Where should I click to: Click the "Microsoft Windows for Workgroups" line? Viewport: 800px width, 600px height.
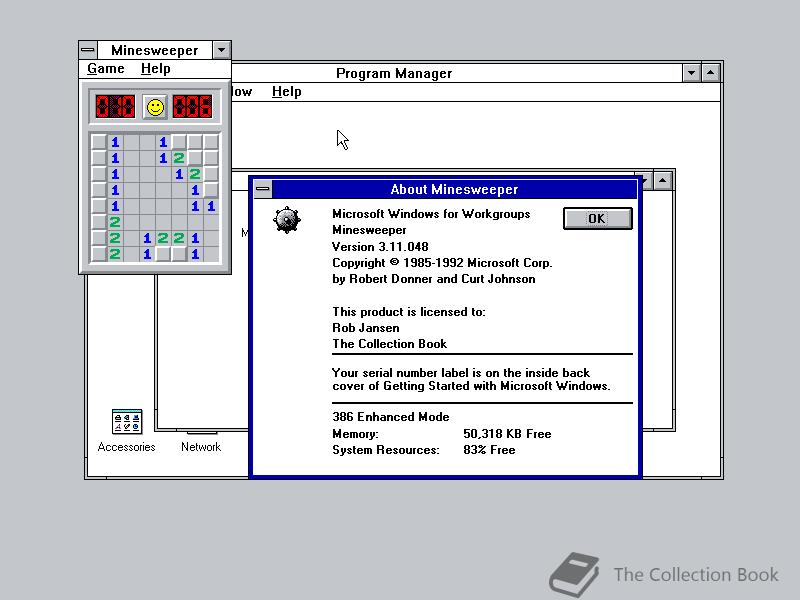point(431,214)
